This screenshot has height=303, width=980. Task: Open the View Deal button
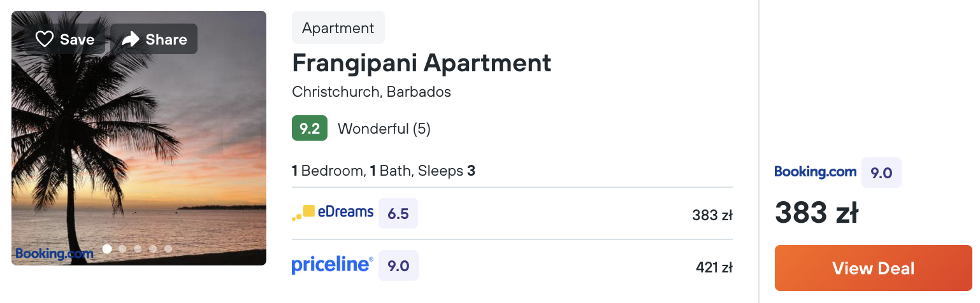coord(874,268)
